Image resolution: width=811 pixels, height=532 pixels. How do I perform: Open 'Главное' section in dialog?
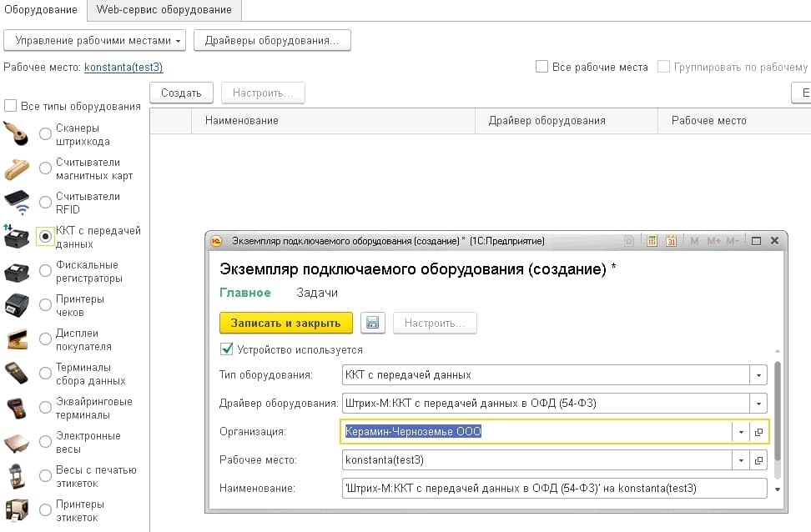click(245, 293)
